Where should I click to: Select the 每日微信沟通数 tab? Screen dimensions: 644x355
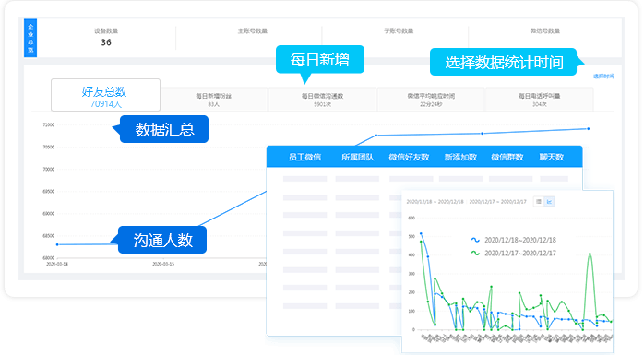tap(322, 100)
